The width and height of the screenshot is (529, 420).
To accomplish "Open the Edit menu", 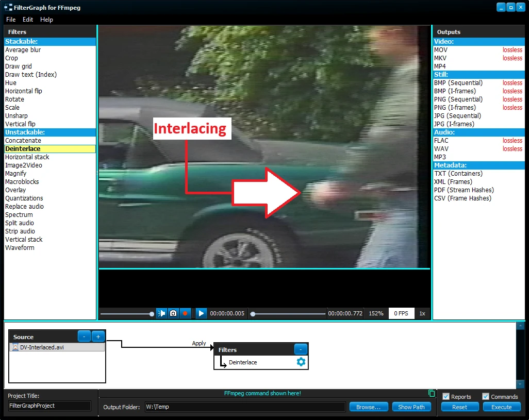I will (x=28, y=20).
